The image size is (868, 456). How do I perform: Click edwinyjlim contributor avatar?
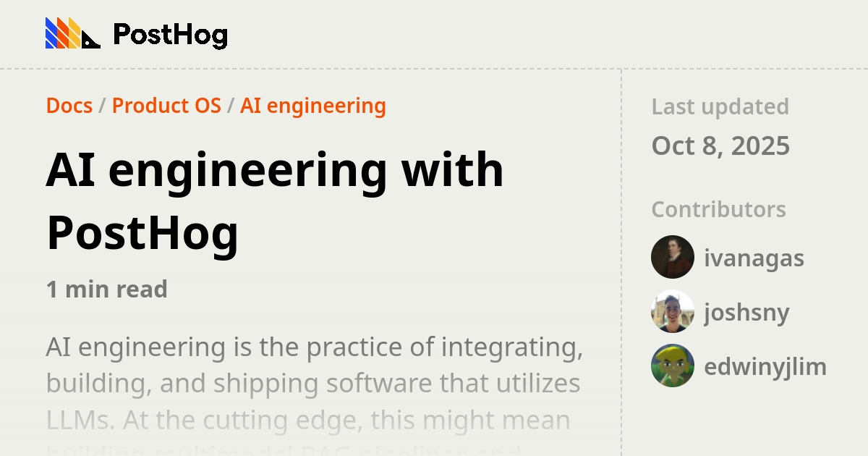coord(673,366)
